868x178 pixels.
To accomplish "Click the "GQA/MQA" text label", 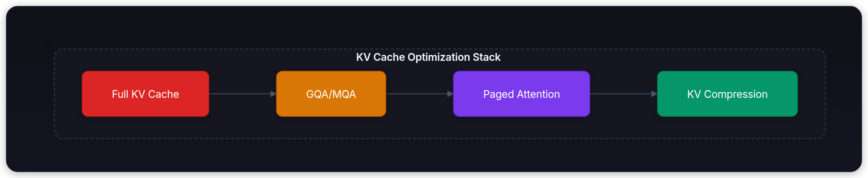I will [x=331, y=94].
